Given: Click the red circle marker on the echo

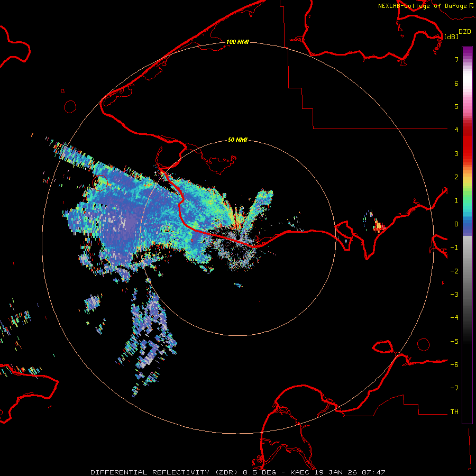Looking at the screenshot, I should click(100, 183).
